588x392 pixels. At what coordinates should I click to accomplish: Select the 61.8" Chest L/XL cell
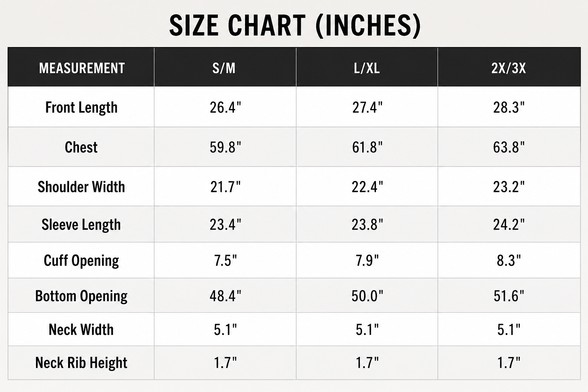[367, 147]
